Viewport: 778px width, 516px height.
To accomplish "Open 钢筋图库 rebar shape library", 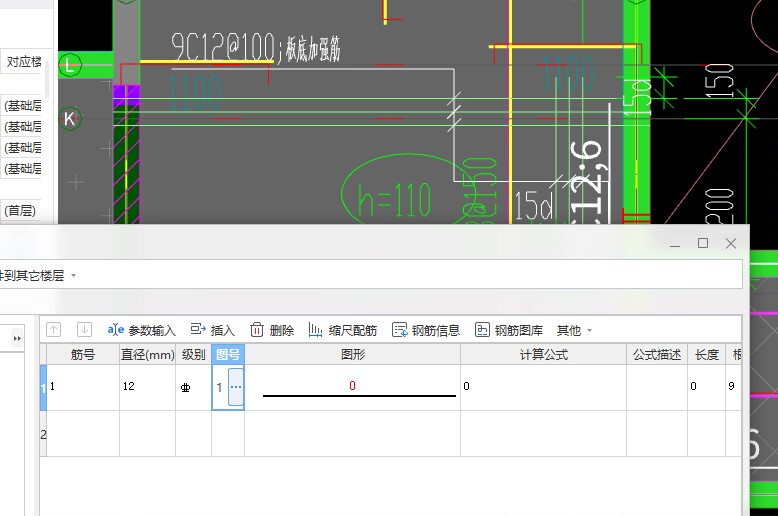I will pos(509,330).
